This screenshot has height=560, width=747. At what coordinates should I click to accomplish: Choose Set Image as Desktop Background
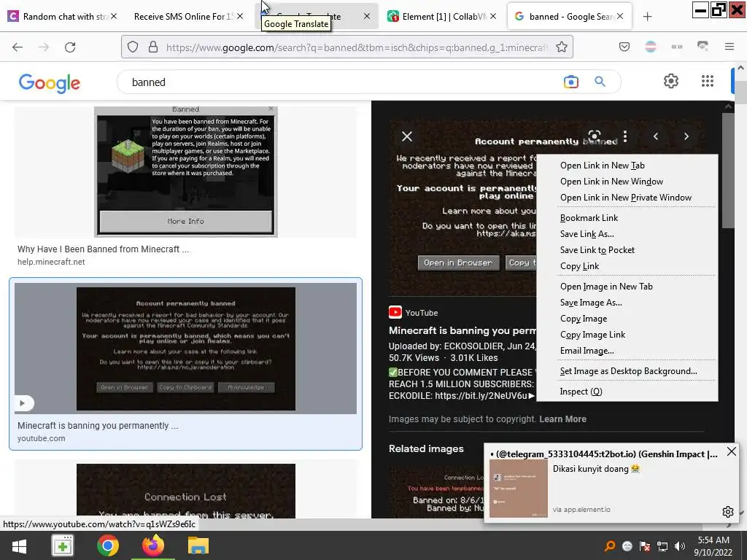pos(628,371)
